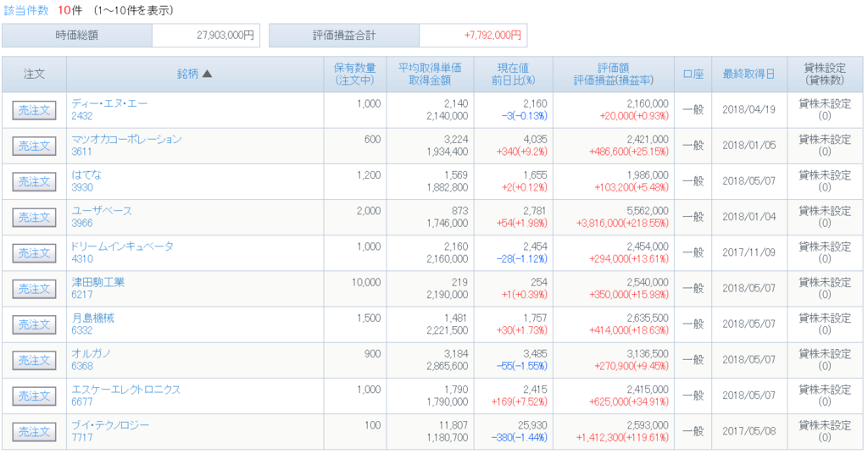Open the ユーザベース stock link
The width and height of the screenshot is (868, 454).
click(x=102, y=211)
